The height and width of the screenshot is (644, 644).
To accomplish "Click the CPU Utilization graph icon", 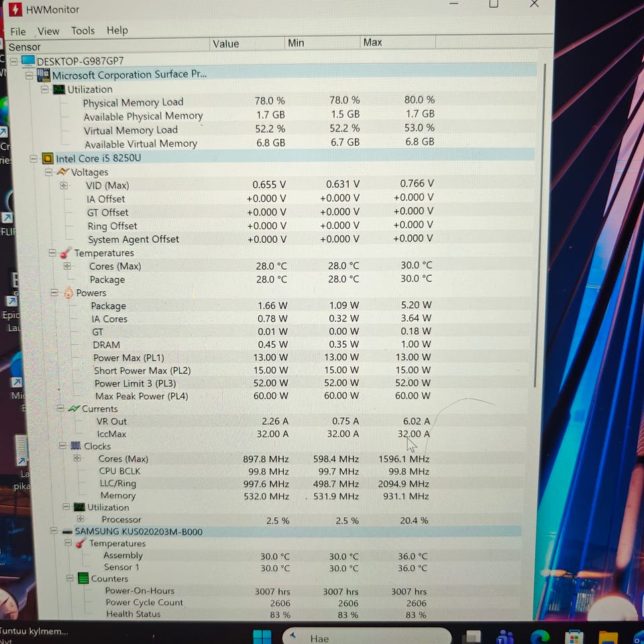I will tap(80, 507).
